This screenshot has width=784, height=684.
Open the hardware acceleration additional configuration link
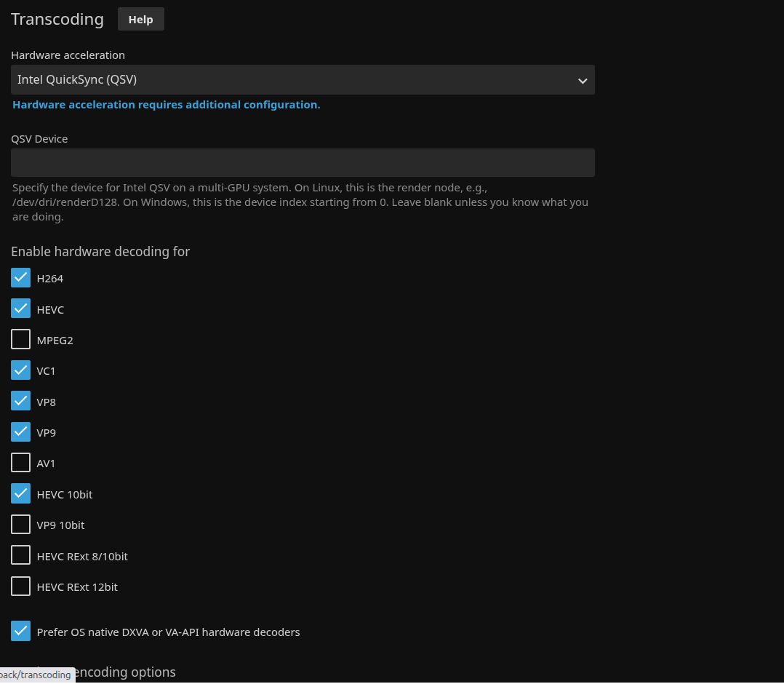click(167, 105)
